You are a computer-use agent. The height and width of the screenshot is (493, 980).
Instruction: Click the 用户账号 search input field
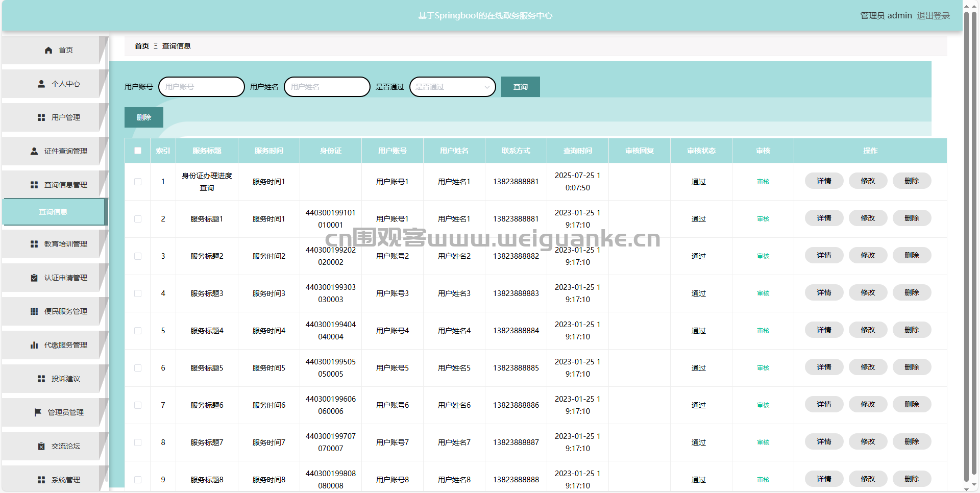(202, 87)
